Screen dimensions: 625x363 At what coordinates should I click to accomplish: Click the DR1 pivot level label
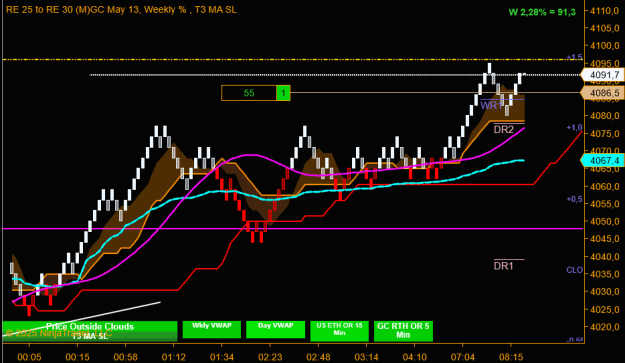(x=504, y=266)
